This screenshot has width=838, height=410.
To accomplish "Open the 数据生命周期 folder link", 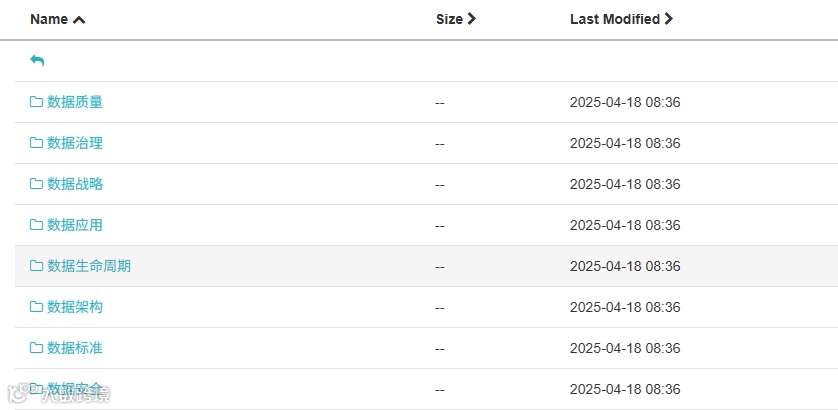I will tap(89, 266).
